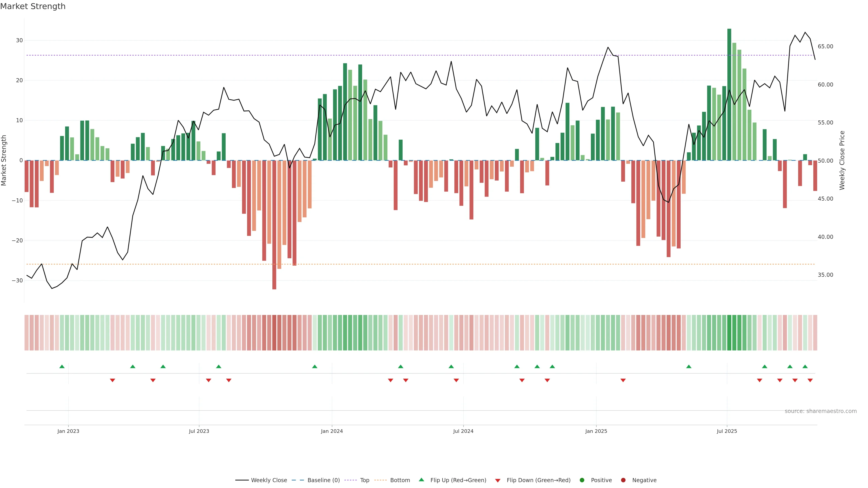868x488 pixels.
Task: Click the Flip Up green triangle legend icon
Action: click(x=421, y=480)
